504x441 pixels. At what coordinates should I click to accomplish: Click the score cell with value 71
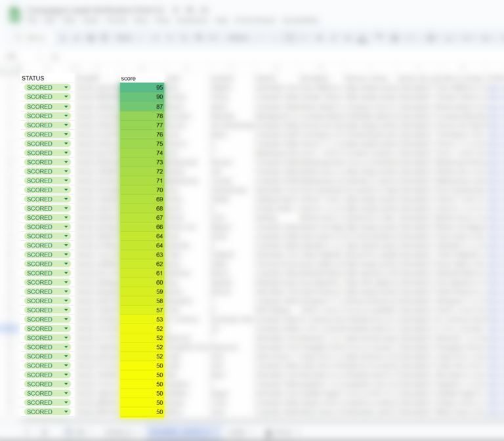142,180
